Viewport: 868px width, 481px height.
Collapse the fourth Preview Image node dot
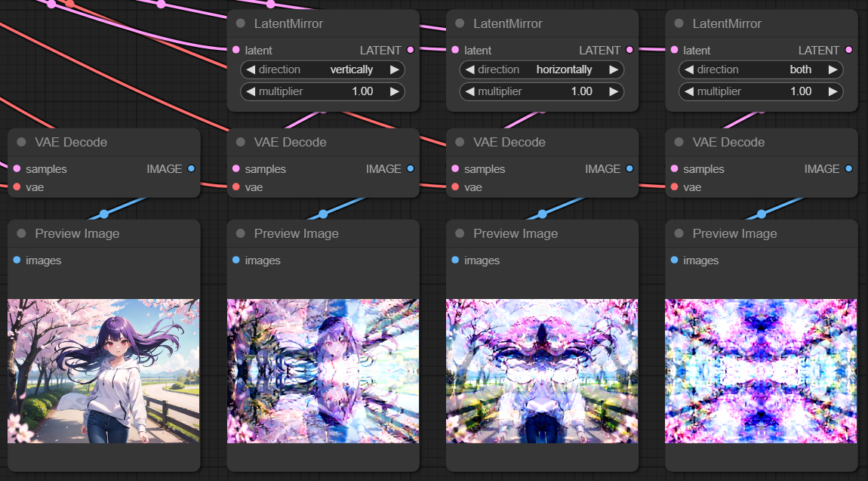pyautogui.click(x=679, y=233)
